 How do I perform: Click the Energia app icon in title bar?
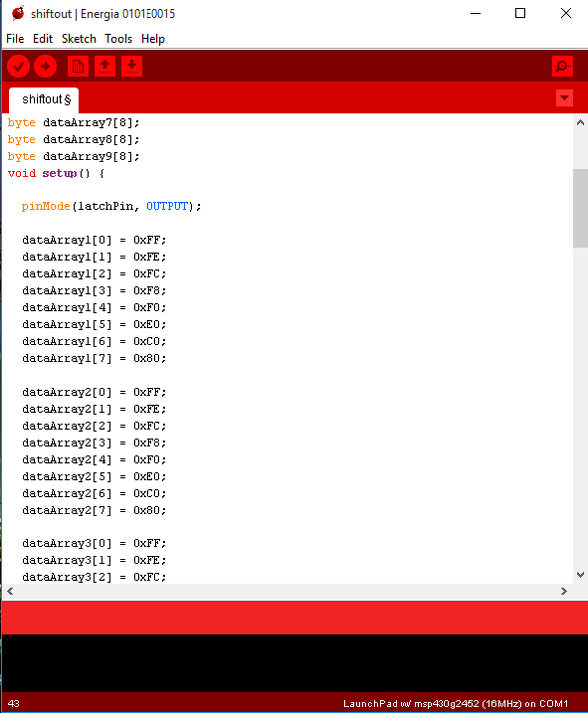pos(18,13)
